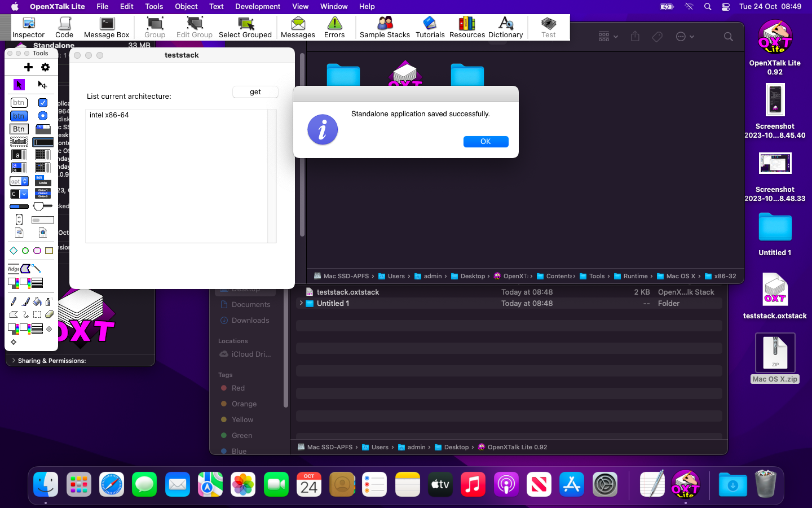Open the Edit menu

coord(127,7)
